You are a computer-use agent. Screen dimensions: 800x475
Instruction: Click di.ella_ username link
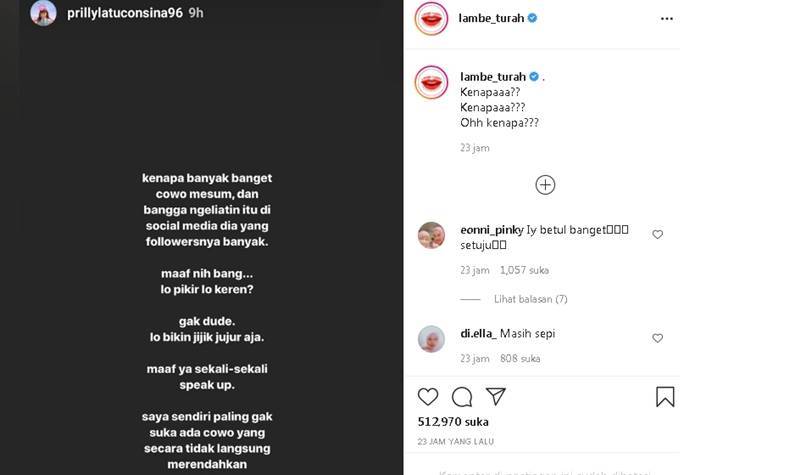(478, 334)
